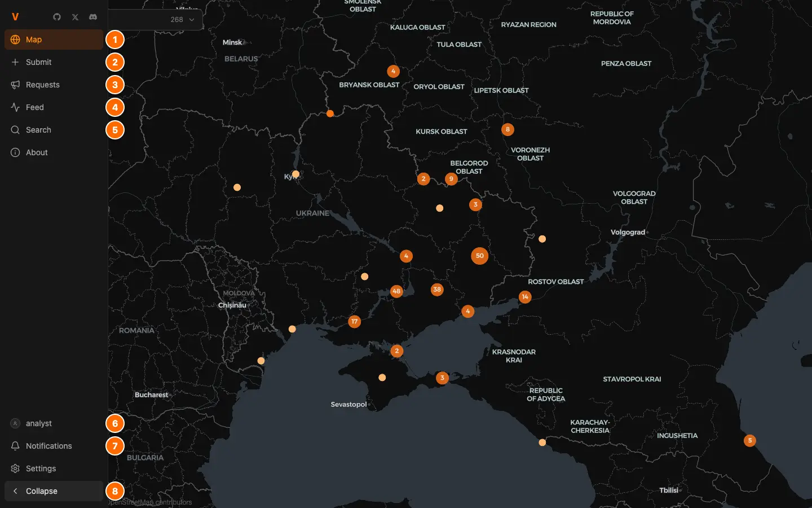Image resolution: width=812 pixels, height=508 pixels.
Task: Click the cluster marker labeled 50
Action: click(x=480, y=256)
